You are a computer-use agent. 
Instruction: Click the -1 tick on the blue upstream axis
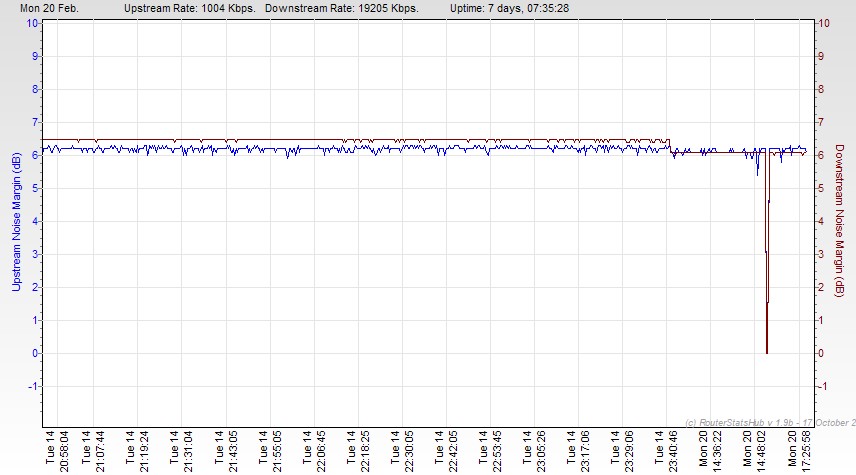[x=32, y=386]
